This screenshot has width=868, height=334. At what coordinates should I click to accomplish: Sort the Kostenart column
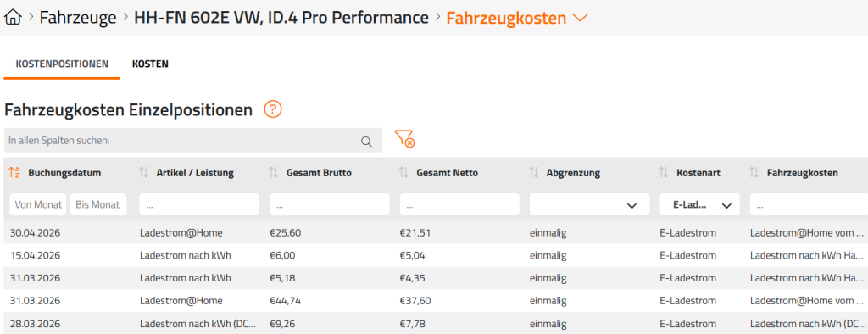coord(665,173)
